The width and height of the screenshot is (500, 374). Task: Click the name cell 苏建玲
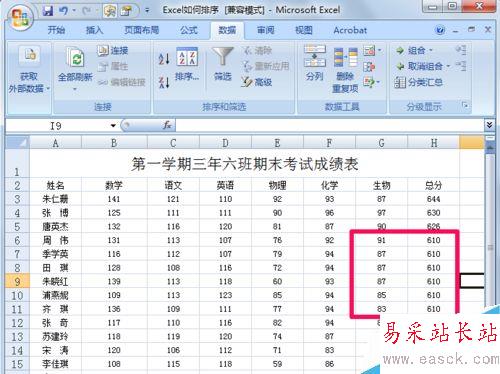pyautogui.click(x=55, y=336)
